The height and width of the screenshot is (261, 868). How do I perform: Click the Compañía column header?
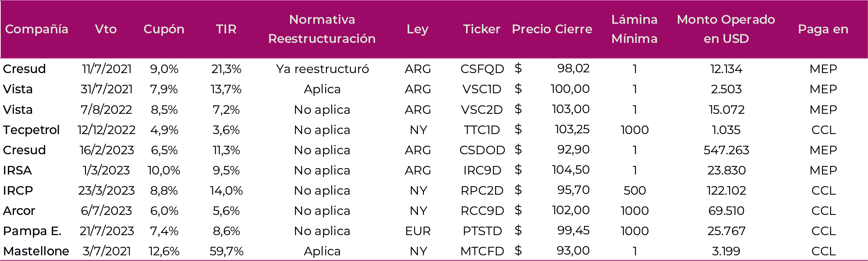click(x=36, y=29)
